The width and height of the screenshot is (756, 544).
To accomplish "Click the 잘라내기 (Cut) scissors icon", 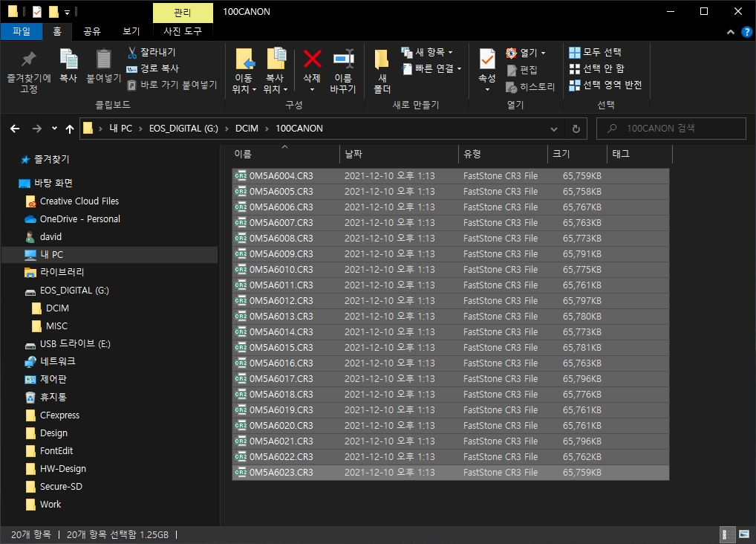I will pos(132,52).
